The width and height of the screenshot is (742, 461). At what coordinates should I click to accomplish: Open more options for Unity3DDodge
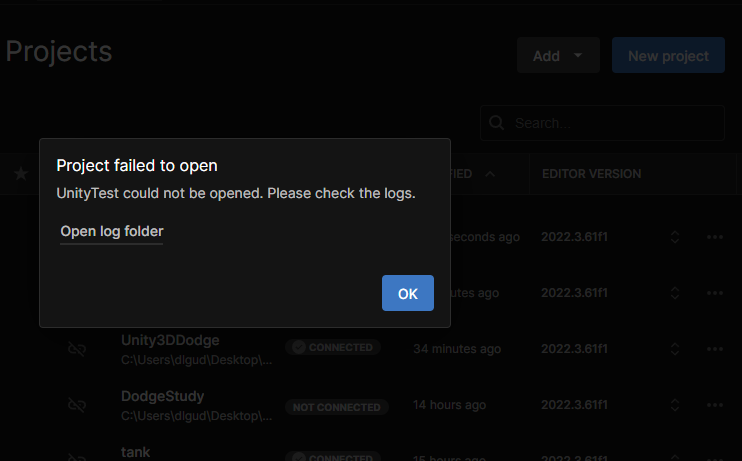(715, 349)
